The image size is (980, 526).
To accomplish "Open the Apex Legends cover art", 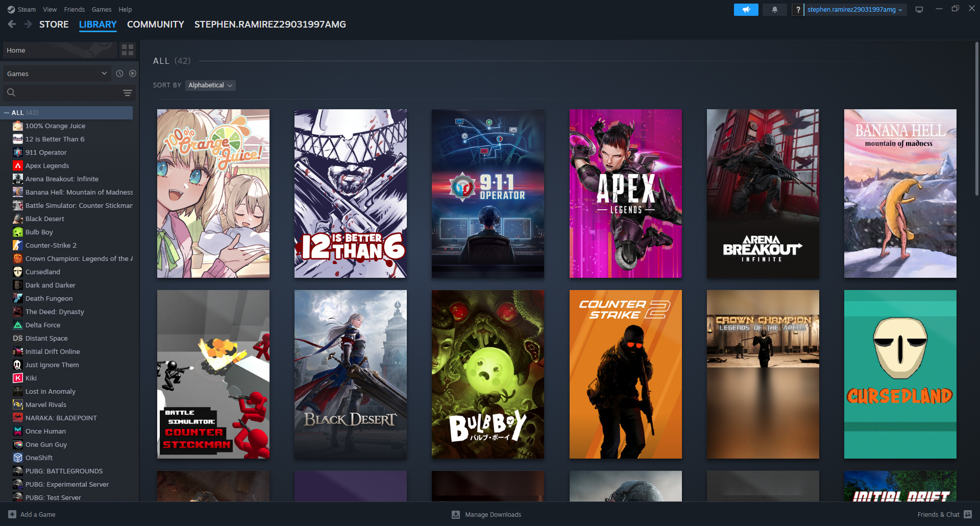I will tap(626, 193).
